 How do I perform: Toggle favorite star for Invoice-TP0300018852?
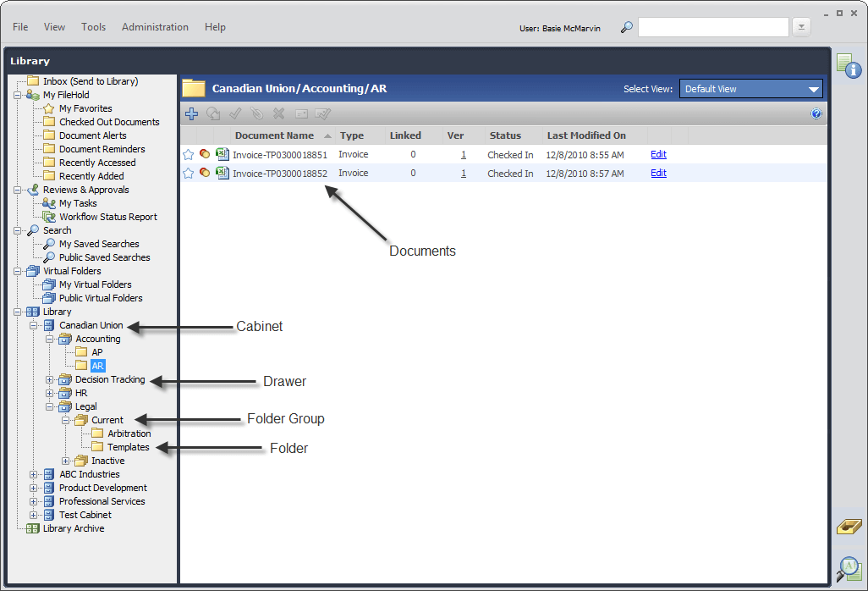pos(188,174)
